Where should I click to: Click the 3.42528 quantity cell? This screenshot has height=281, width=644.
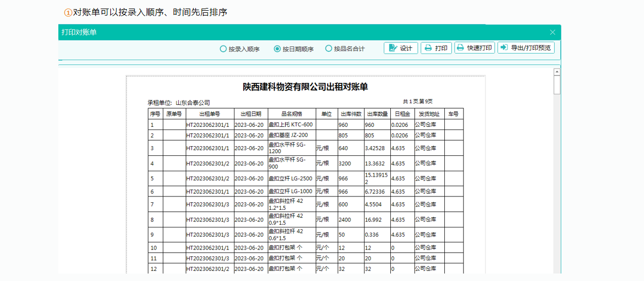[x=377, y=148]
